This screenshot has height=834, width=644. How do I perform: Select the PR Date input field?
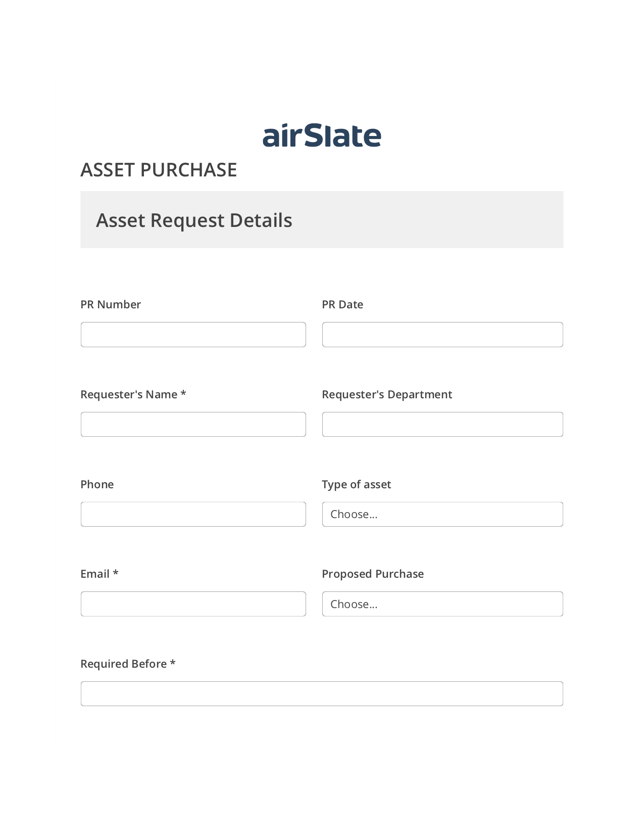coord(442,335)
